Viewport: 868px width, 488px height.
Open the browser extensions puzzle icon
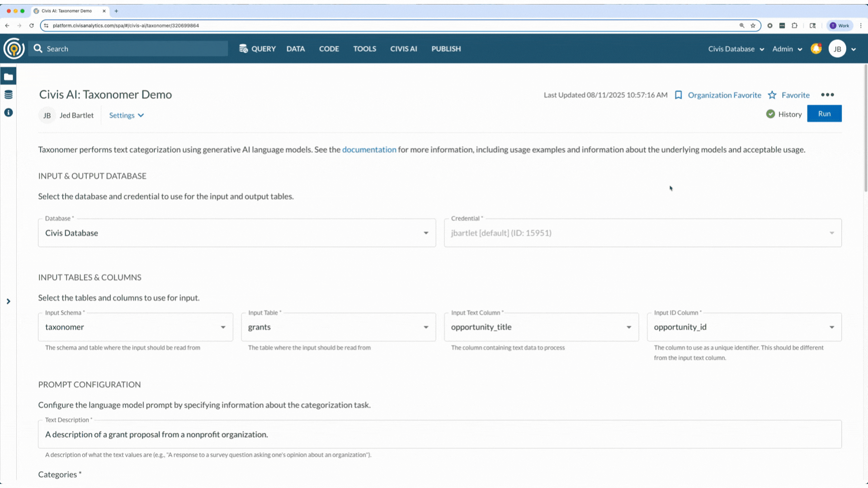[x=794, y=26]
